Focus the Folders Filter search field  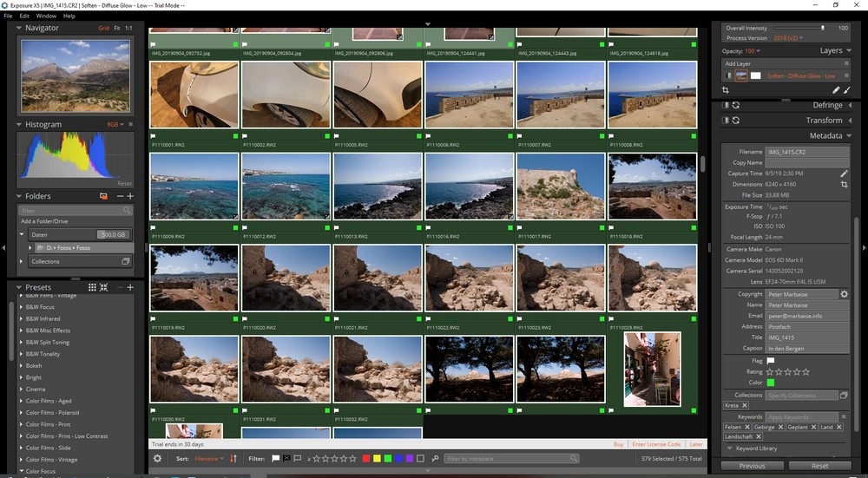[x=76, y=210]
